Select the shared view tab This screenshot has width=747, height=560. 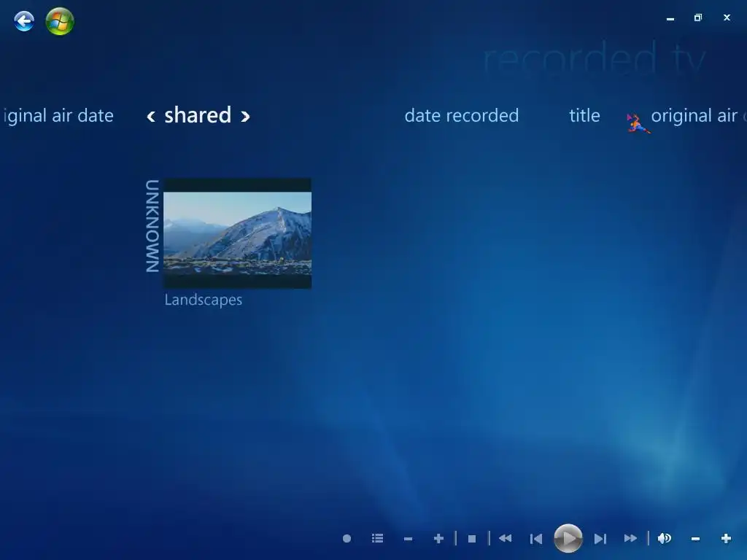coord(198,115)
